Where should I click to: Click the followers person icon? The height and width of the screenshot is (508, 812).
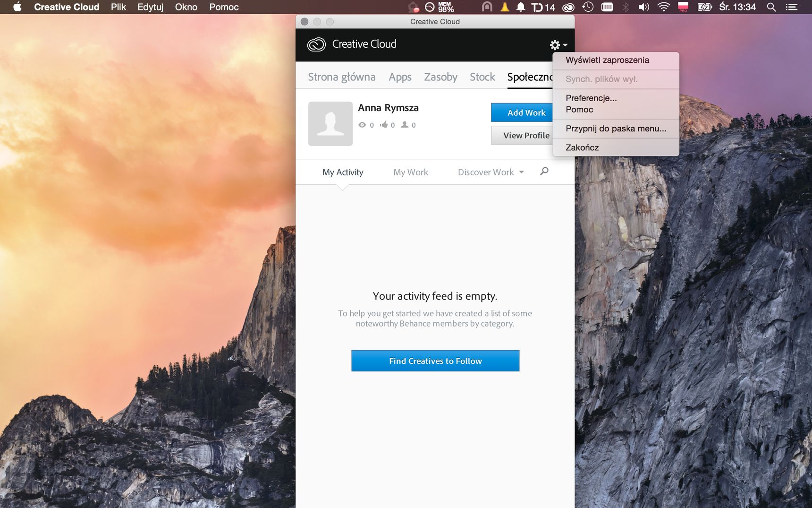pos(405,124)
